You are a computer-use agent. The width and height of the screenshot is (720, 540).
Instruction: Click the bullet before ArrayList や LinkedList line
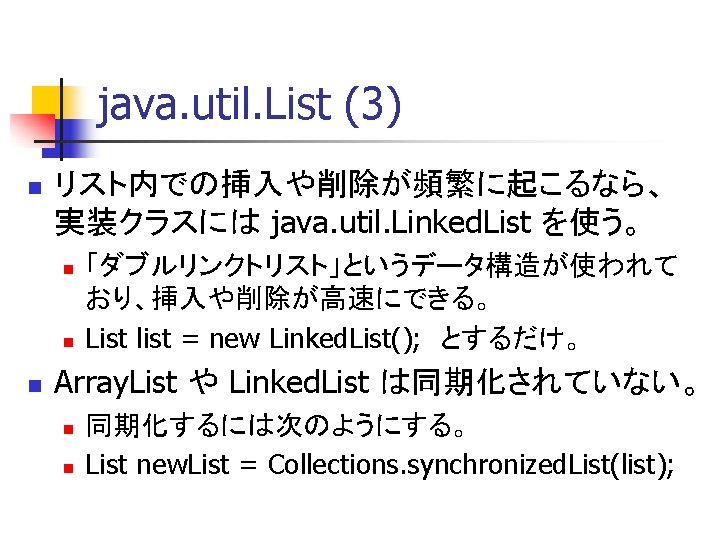tap(33, 384)
